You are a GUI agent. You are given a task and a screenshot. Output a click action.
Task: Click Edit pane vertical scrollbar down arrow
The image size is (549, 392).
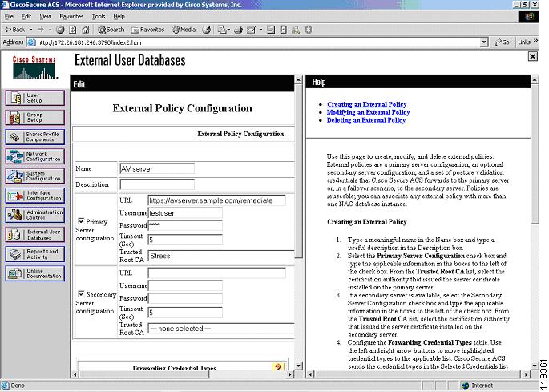[x=298, y=366]
